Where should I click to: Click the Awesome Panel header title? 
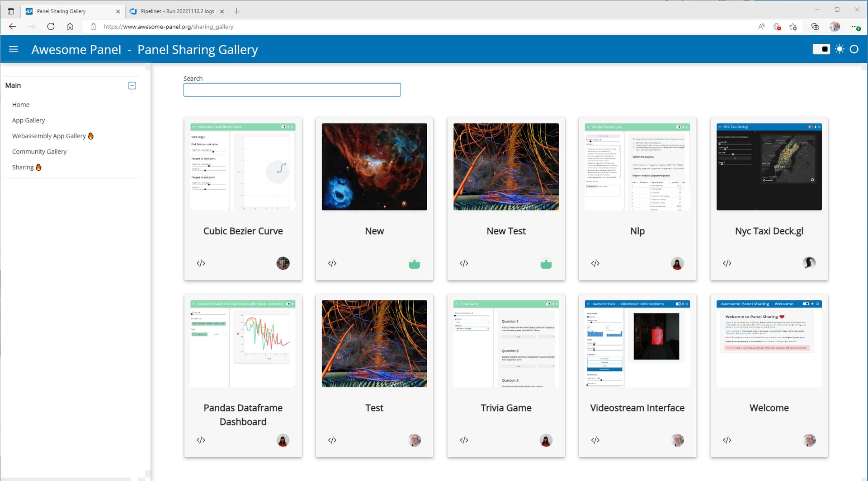pyautogui.click(x=76, y=49)
